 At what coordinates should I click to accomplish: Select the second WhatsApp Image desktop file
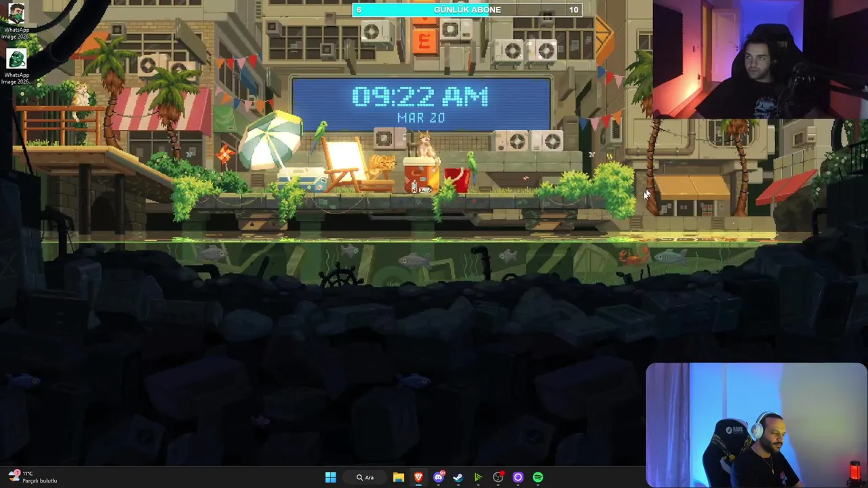point(16,66)
